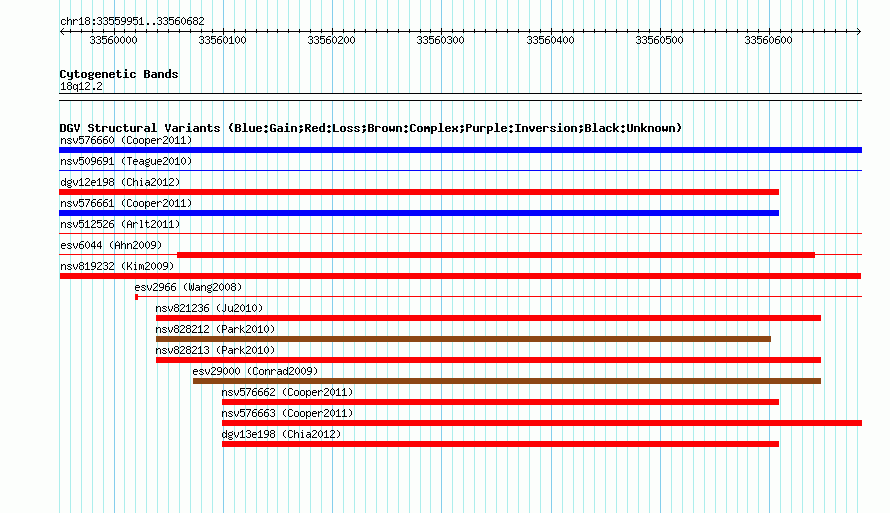This screenshot has height=513, width=890.
Task: Select the esv29000 brown complex bar
Action: tap(507, 381)
